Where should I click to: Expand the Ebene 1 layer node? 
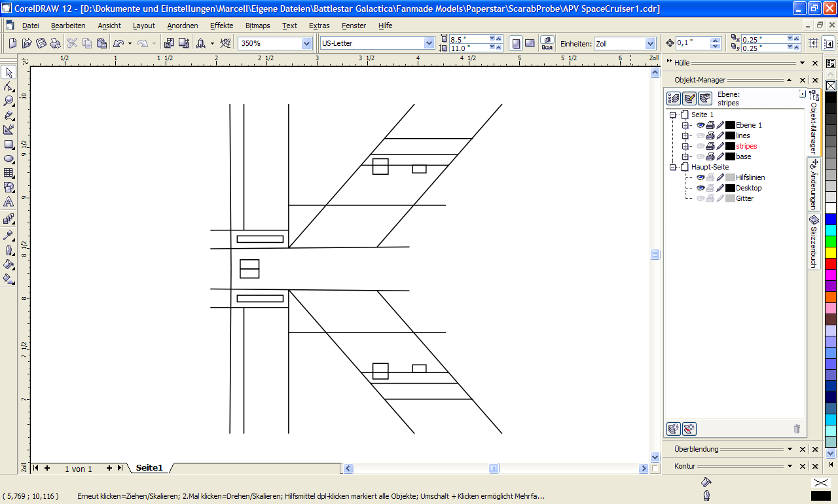coord(685,125)
